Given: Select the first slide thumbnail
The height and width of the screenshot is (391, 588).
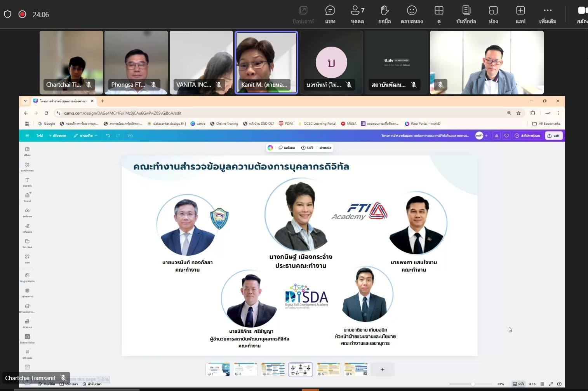Looking at the screenshot, I should 218,369.
